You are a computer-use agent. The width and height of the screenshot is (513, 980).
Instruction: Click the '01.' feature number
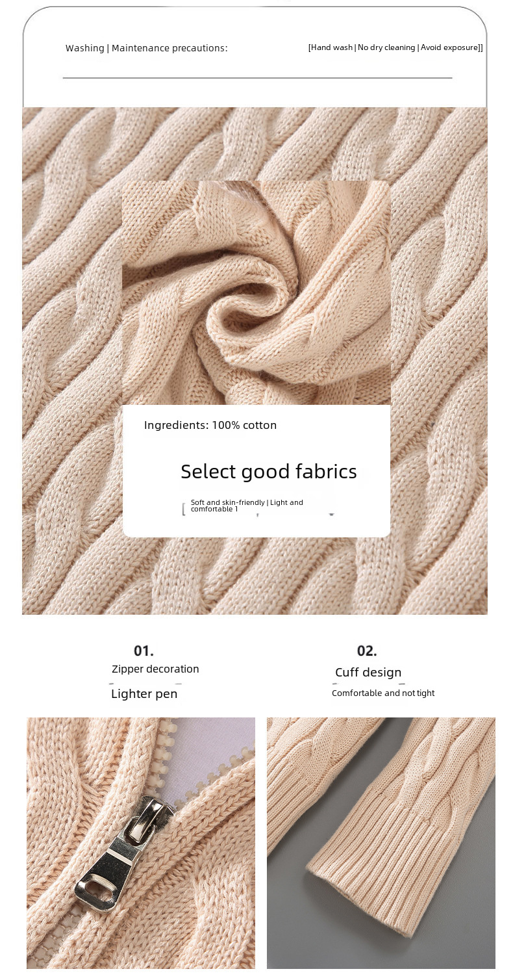point(144,651)
